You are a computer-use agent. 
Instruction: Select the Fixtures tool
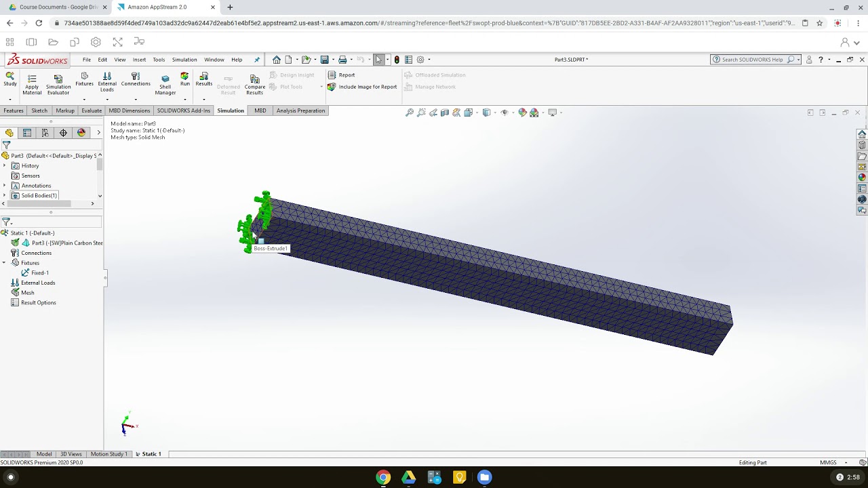[x=84, y=79]
